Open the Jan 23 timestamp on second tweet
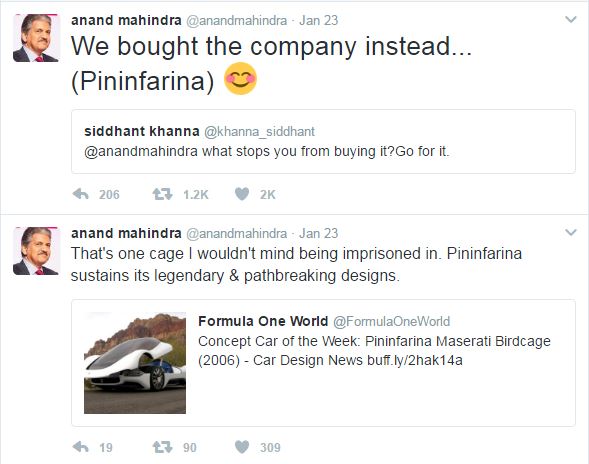This screenshot has width=589, height=464. tap(319, 233)
